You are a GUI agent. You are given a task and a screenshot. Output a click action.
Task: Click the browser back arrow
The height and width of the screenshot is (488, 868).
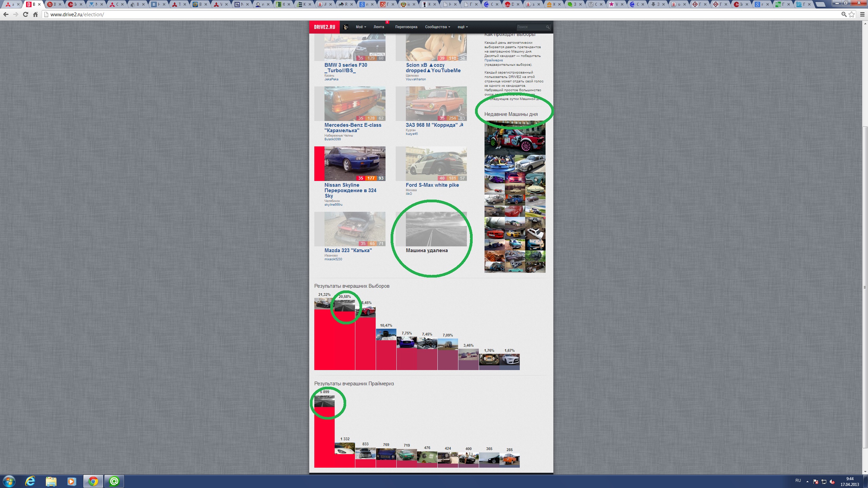(x=6, y=15)
